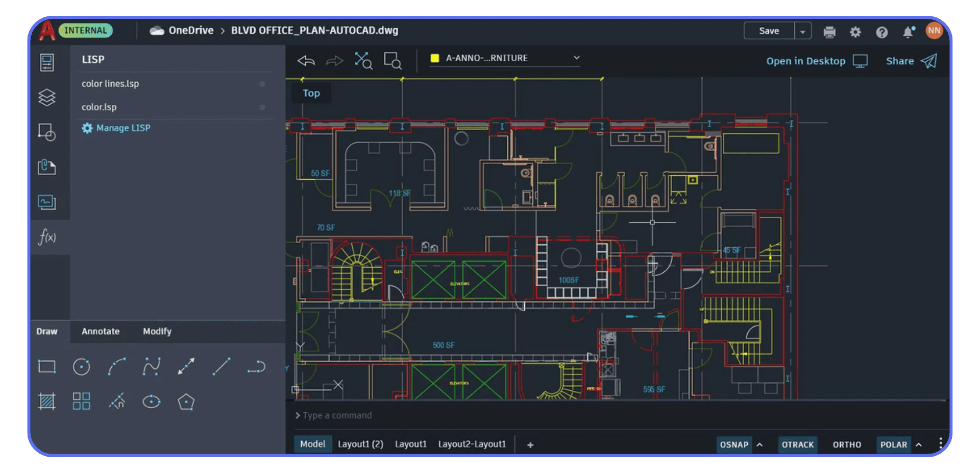Click the Manage LISP link
The height and width of the screenshot is (471, 980).
[123, 128]
